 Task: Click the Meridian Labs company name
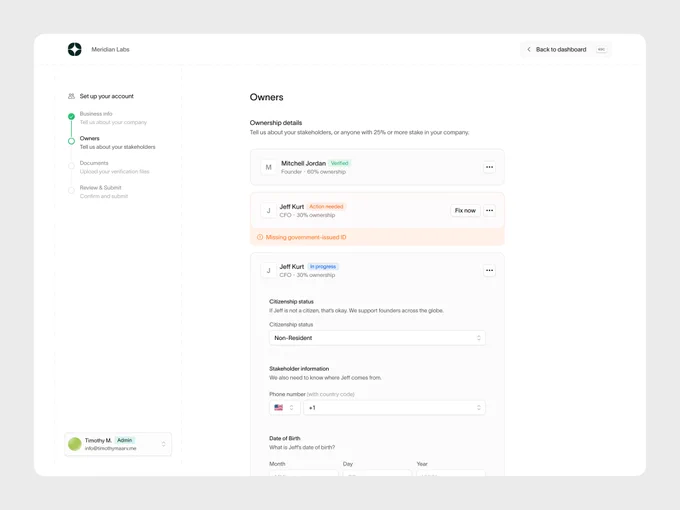point(110,49)
